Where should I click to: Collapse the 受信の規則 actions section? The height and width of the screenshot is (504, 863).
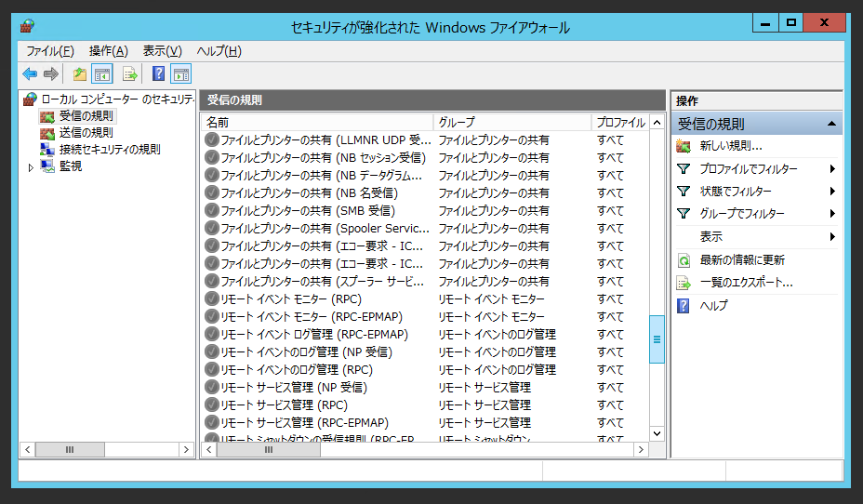click(831, 124)
